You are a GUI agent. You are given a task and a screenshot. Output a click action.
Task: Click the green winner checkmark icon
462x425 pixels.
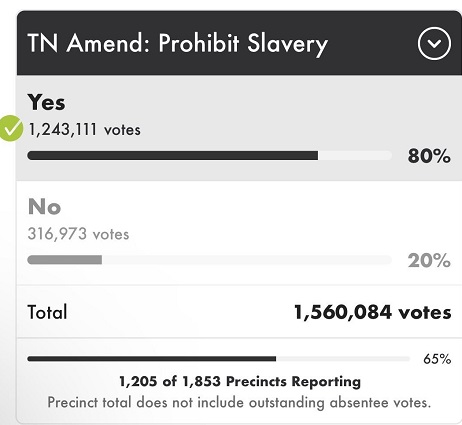coord(11,128)
